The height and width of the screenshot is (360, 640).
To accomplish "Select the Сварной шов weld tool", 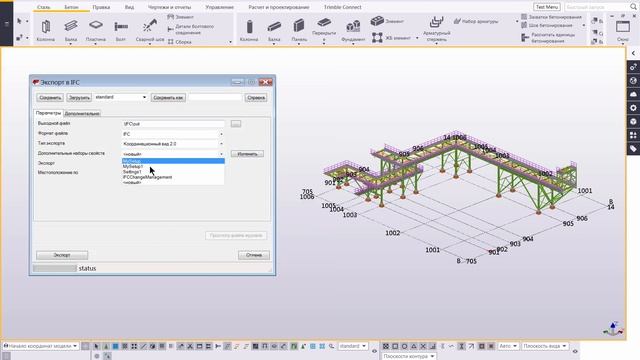I will (x=150, y=30).
